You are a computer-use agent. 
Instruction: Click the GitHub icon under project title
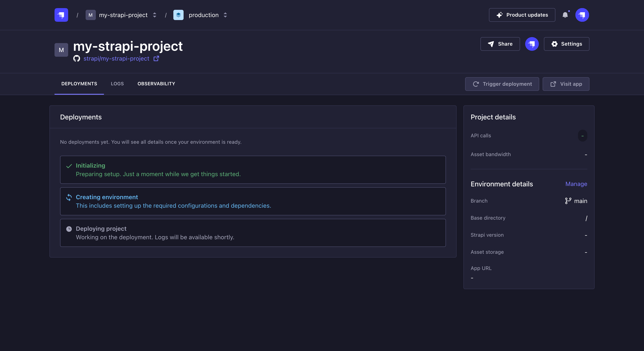76,59
